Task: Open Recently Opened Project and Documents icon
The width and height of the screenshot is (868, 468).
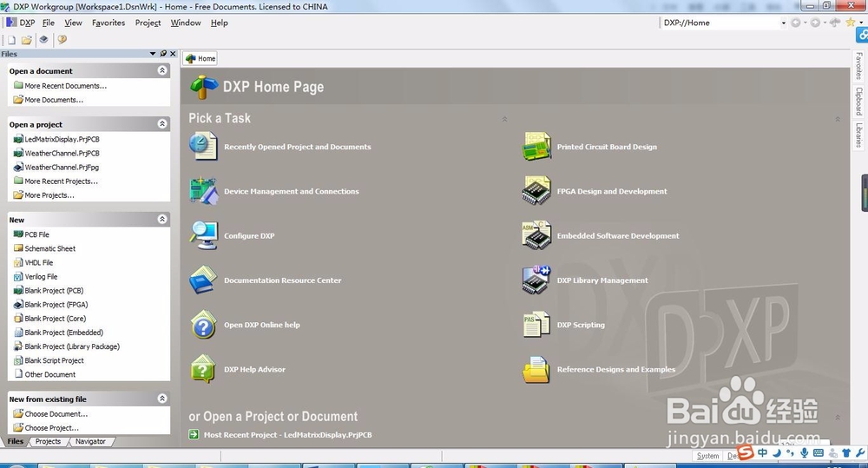Action: [x=203, y=146]
